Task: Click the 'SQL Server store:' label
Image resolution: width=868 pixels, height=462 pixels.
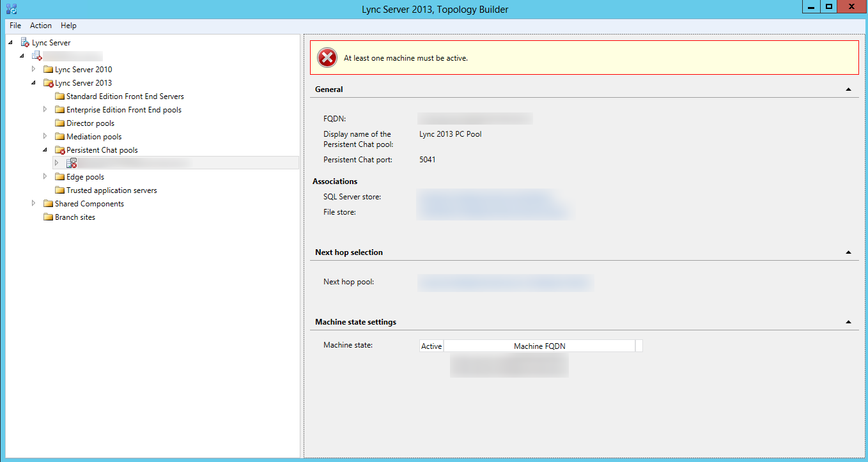Action: (x=352, y=197)
